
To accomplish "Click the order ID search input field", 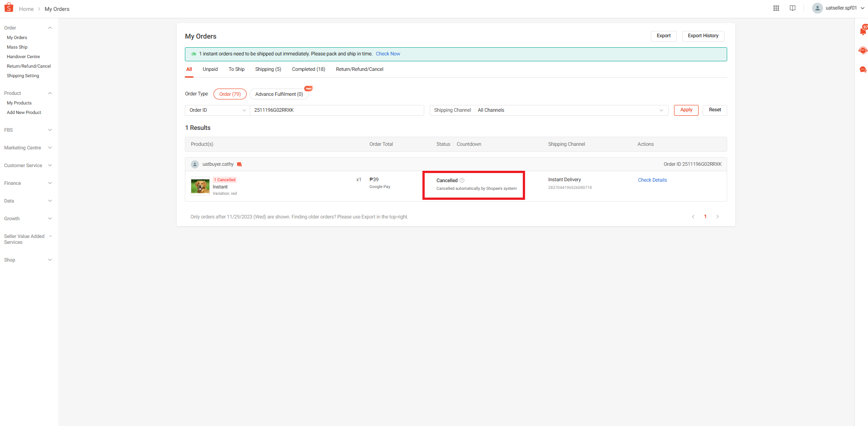I will click(x=337, y=110).
